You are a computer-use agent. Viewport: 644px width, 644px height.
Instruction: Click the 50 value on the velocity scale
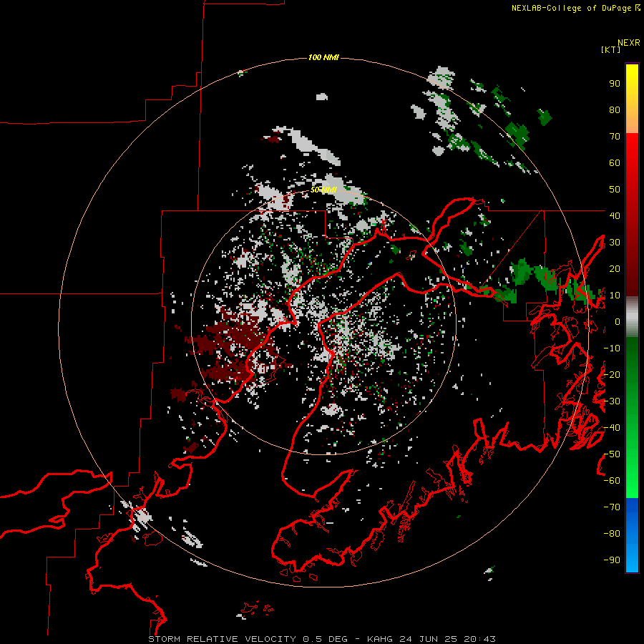tap(615, 190)
